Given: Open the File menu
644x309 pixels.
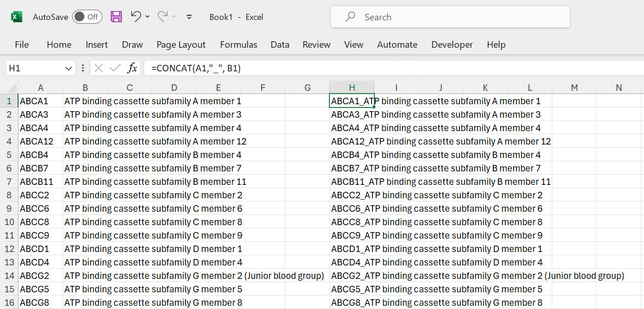Looking at the screenshot, I should tap(22, 44).
